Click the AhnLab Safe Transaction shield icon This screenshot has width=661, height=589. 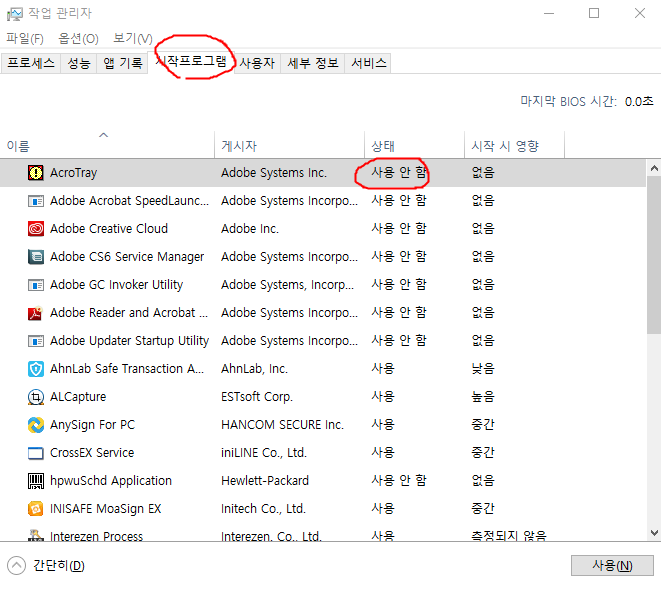(x=36, y=369)
